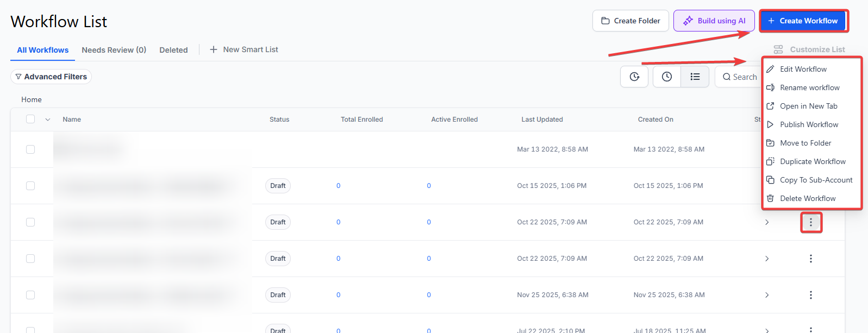Check the Oct 15 2025 workflow row checkbox

click(30, 186)
